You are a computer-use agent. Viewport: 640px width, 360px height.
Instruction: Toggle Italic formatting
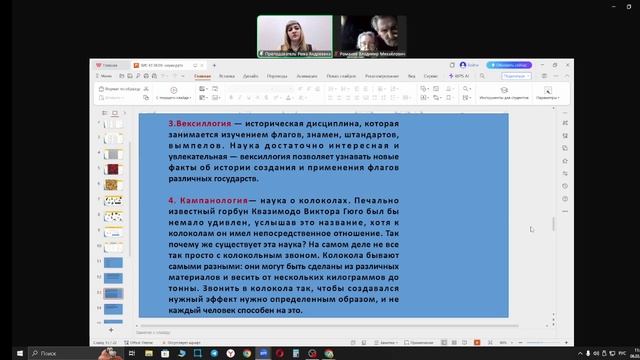click(240, 98)
